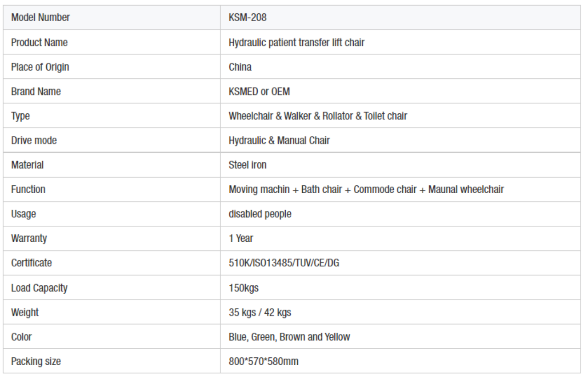Image resolution: width=588 pixels, height=379 pixels.
Task: Select the "1 Year" warranty value
Action: point(241,239)
